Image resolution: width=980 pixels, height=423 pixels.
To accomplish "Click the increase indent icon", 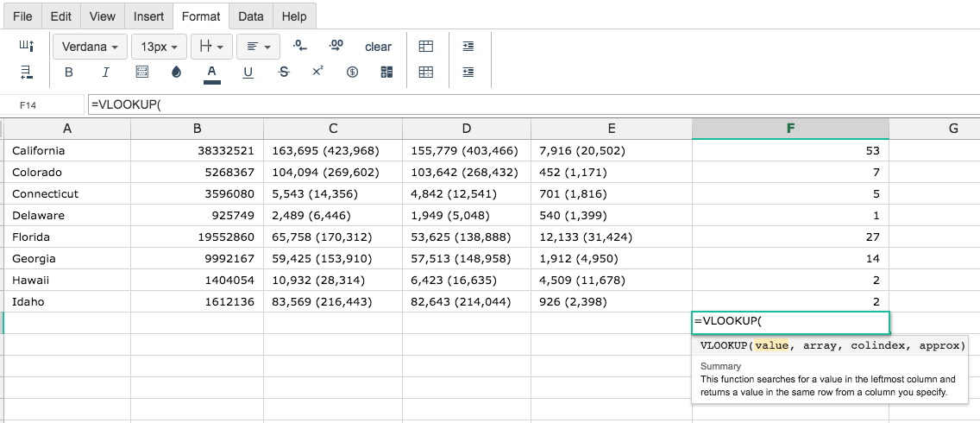I will 468,47.
